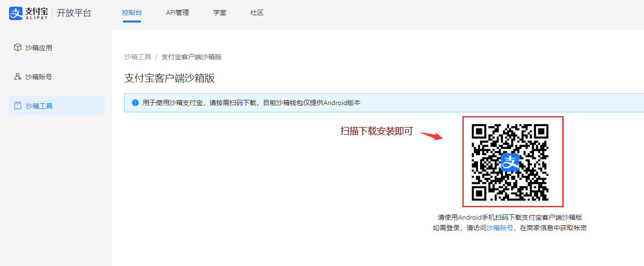
Task: Click the Alipay icon in QR code center
Action: [x=510, y=162]
